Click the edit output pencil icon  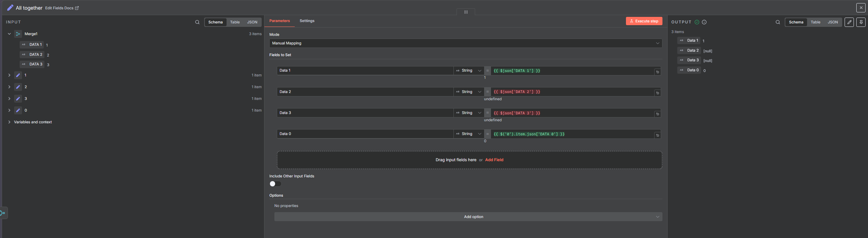[x=849, y=22]
